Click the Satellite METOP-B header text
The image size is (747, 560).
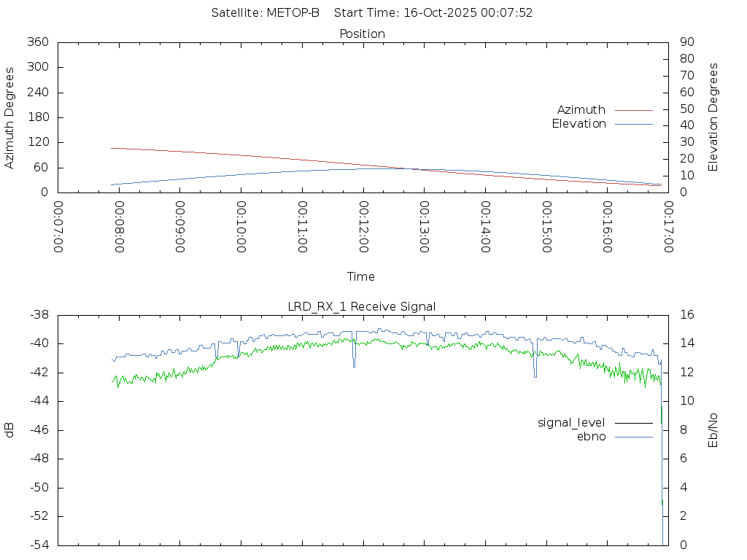pos(266,13)
